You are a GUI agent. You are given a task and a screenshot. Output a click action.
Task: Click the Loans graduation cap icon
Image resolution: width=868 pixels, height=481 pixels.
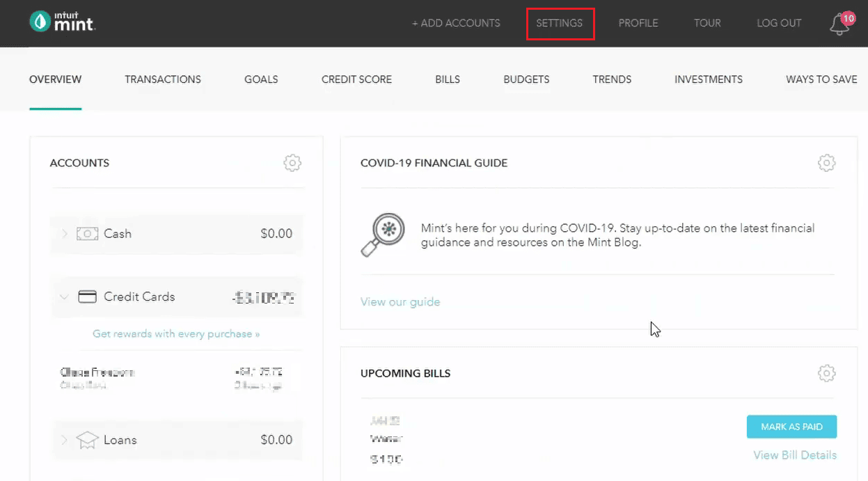click(x=86, y=440)
